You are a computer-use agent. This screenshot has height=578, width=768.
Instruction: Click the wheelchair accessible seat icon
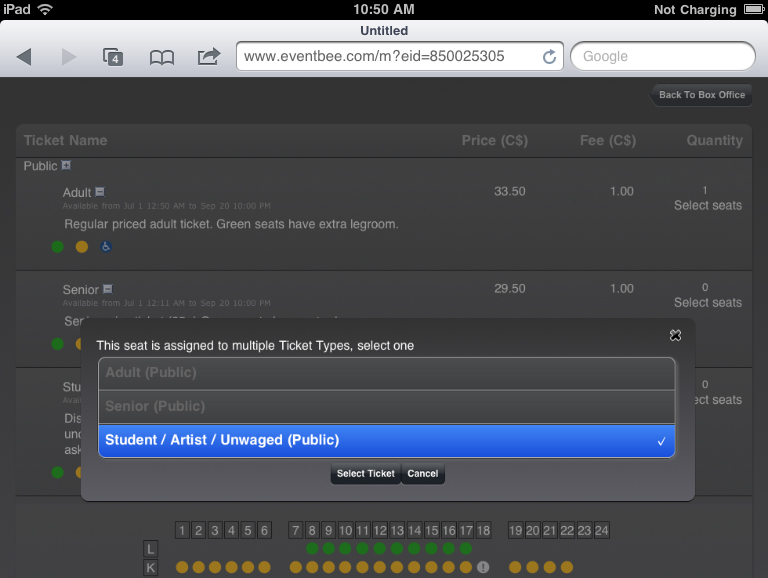tap(106, 247)
